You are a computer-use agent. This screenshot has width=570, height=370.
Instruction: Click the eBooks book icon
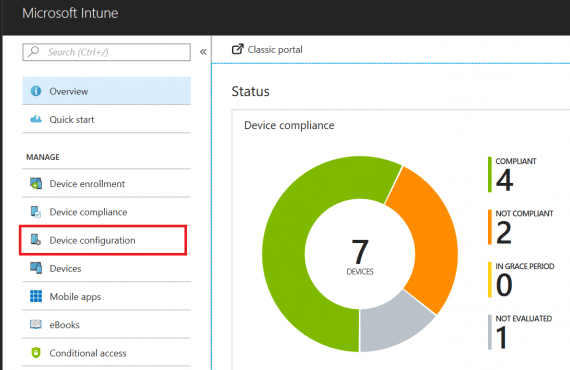click(36, 324)
